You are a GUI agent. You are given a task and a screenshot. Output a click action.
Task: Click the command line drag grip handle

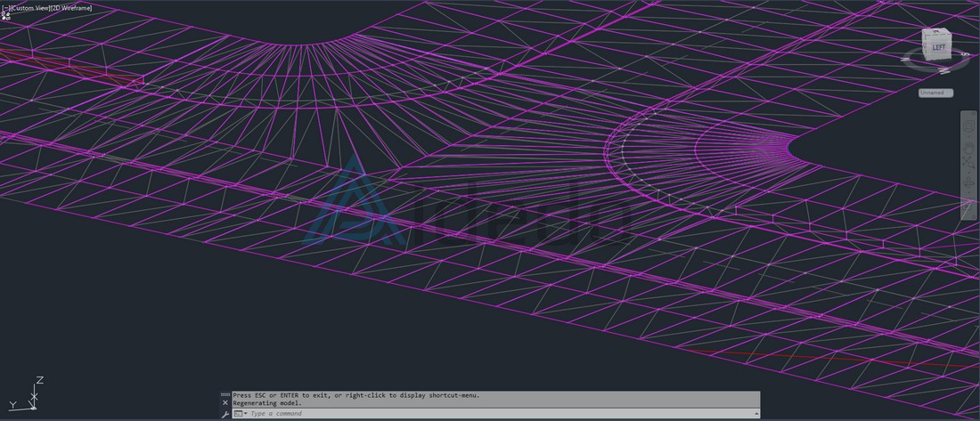(x=225, y=395)
